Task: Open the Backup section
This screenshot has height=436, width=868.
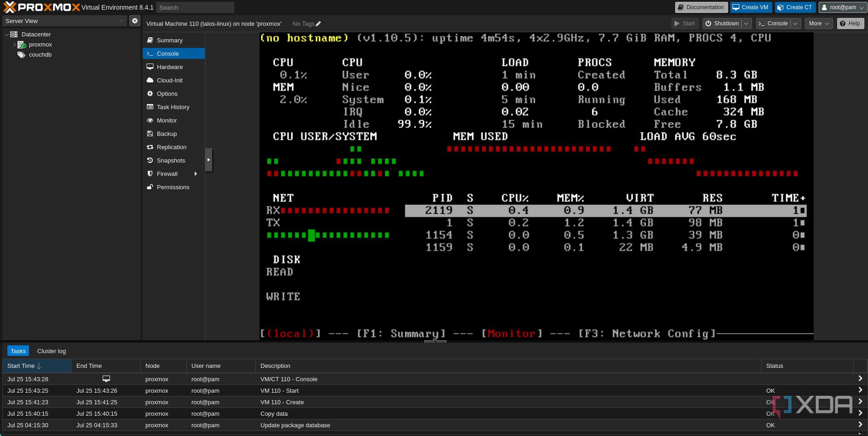Action: click(167, 134)
